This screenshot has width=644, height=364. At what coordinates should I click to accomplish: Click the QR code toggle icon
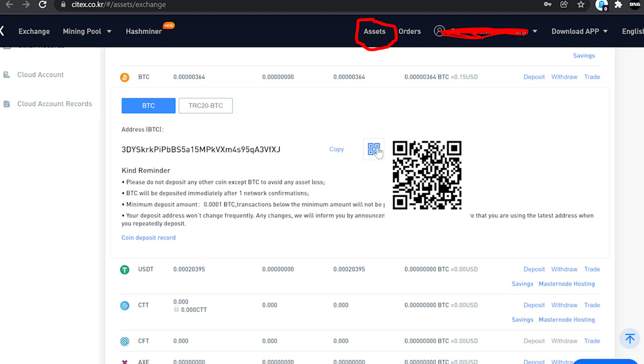pyautogui.click(x=374, y=149)
